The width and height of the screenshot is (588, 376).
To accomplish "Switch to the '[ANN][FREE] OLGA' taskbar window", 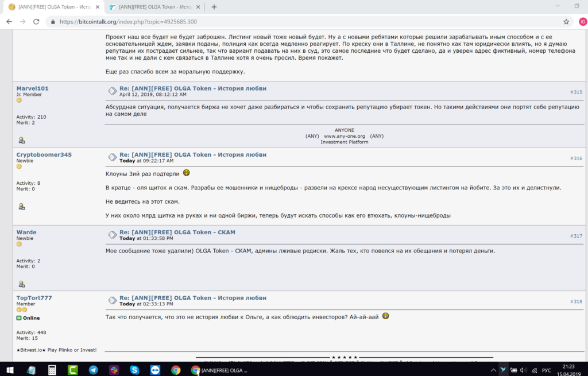I will tap(219, 370).
